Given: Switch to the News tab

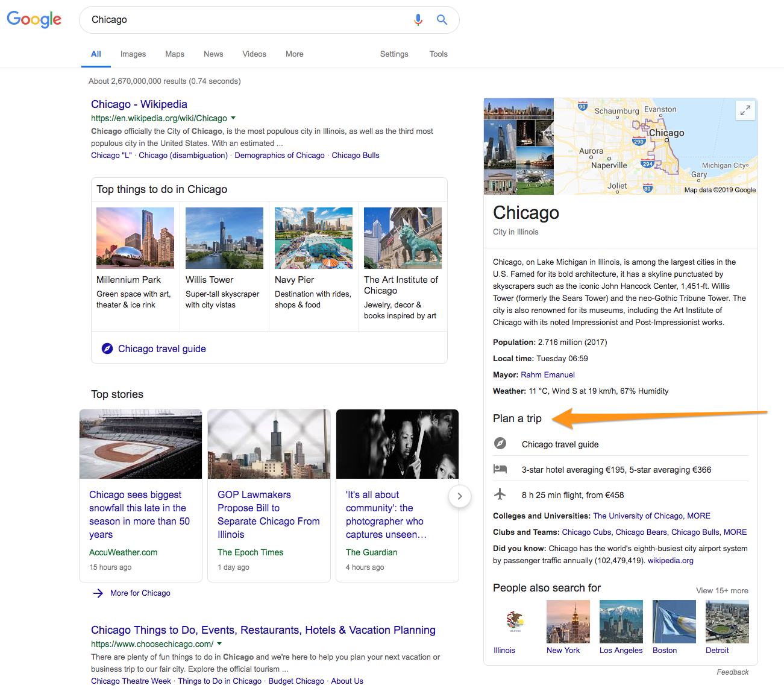Looking at the screenshot, I should point(213,54).
